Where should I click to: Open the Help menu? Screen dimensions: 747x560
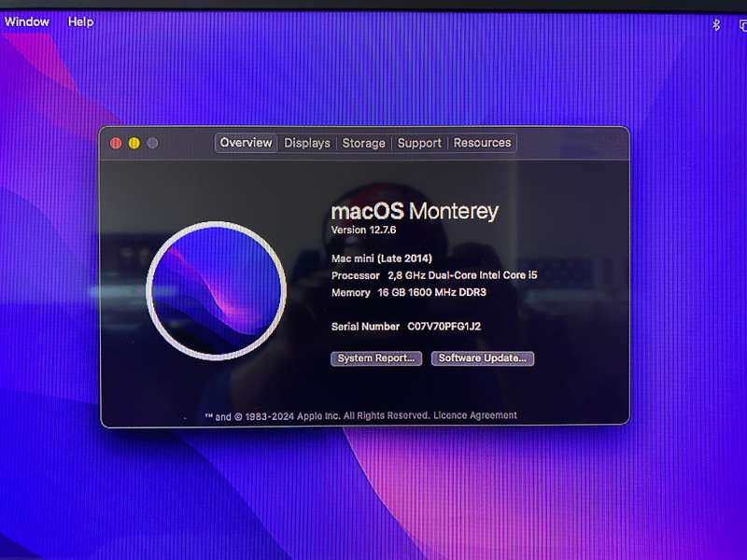80,21
